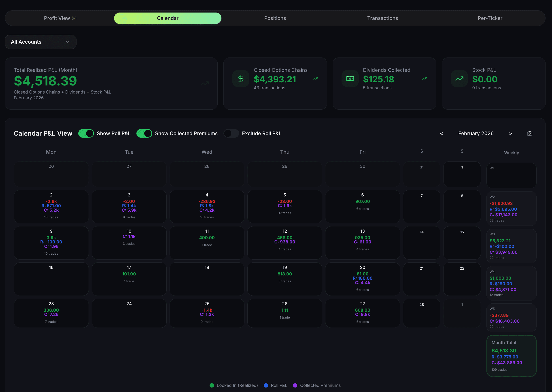Click the purple Collected Premiums legend dot
Viewport: 552px width, 392px height.
[295, 385]
